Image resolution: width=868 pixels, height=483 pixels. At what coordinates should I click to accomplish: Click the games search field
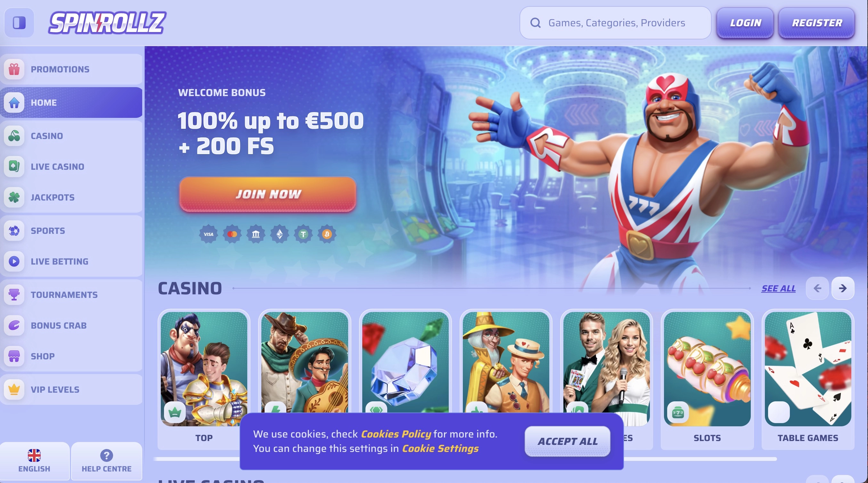pyautogui.click(x=615, y=23)
